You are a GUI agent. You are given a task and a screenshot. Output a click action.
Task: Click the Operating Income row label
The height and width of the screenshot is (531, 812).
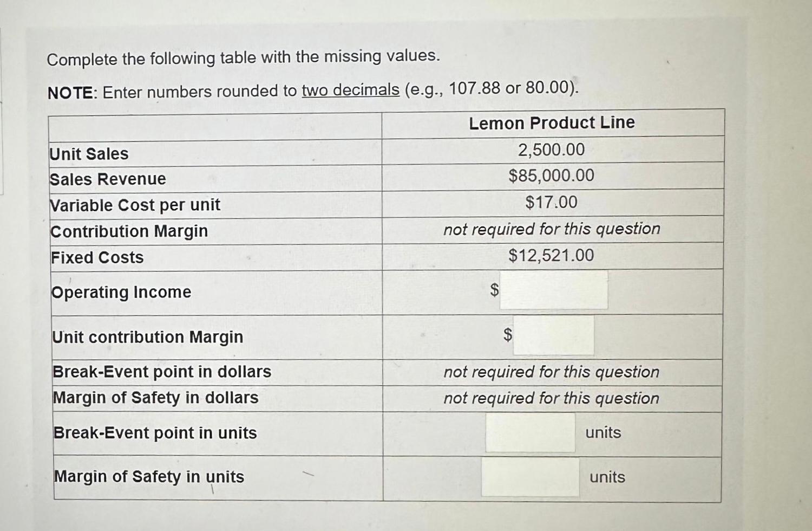coord(121,292)
